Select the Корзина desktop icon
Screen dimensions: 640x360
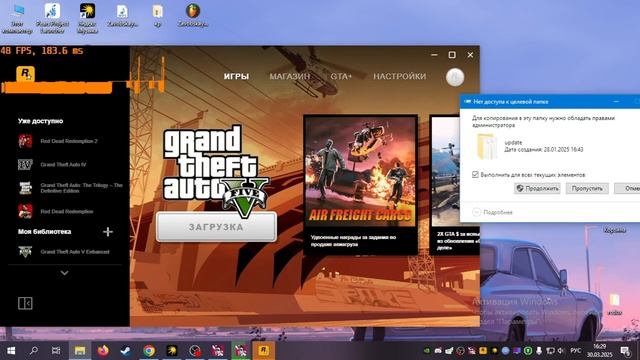[x=614, y=230]
